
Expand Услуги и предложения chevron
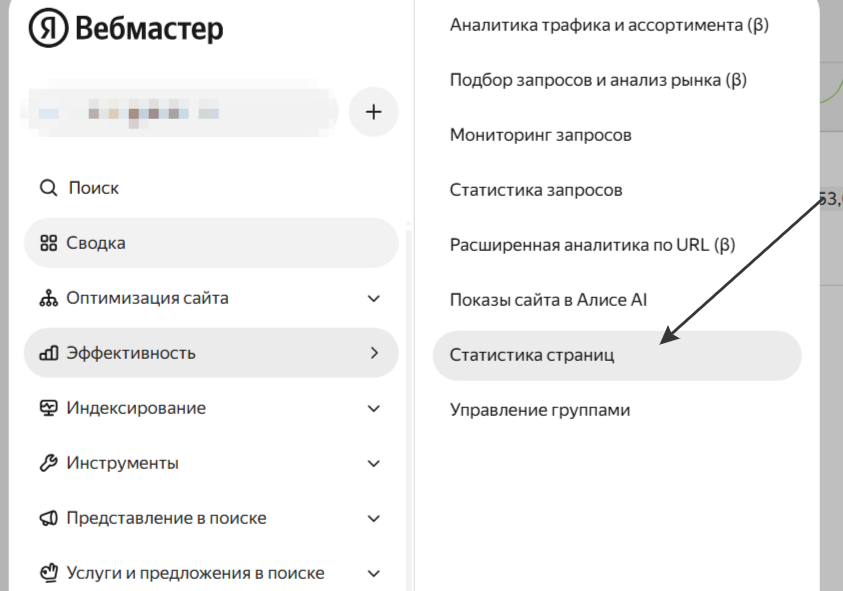[374, 574]
